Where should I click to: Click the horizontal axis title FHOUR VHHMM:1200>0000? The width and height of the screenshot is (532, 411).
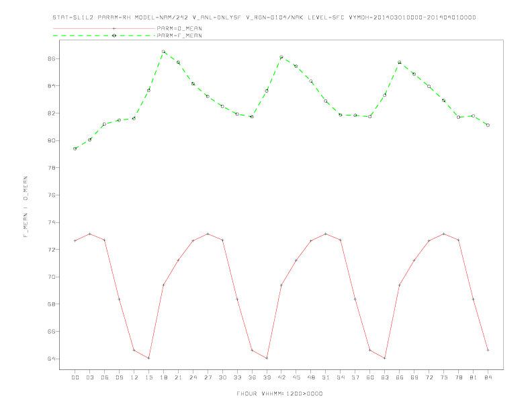coord(279,394)
